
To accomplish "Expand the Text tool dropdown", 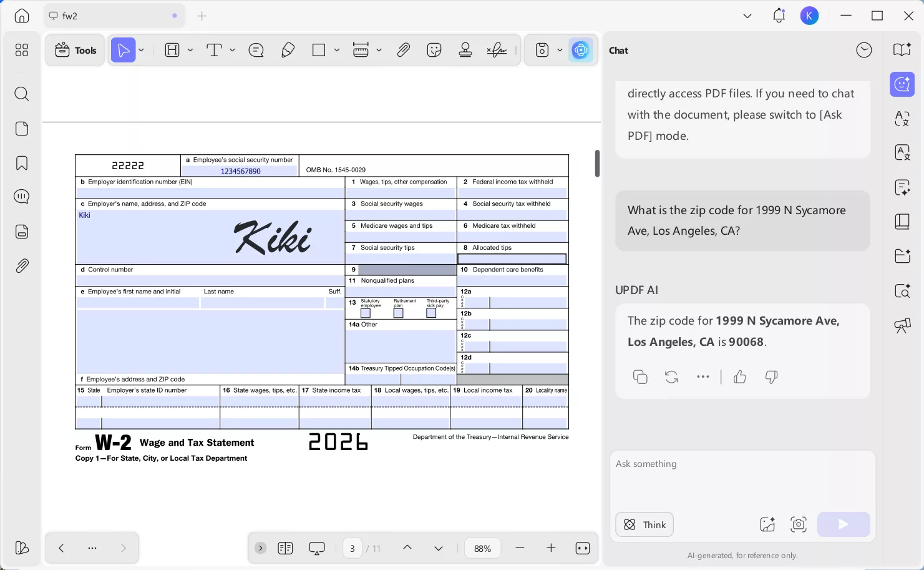I will click(x=233, y=50).
